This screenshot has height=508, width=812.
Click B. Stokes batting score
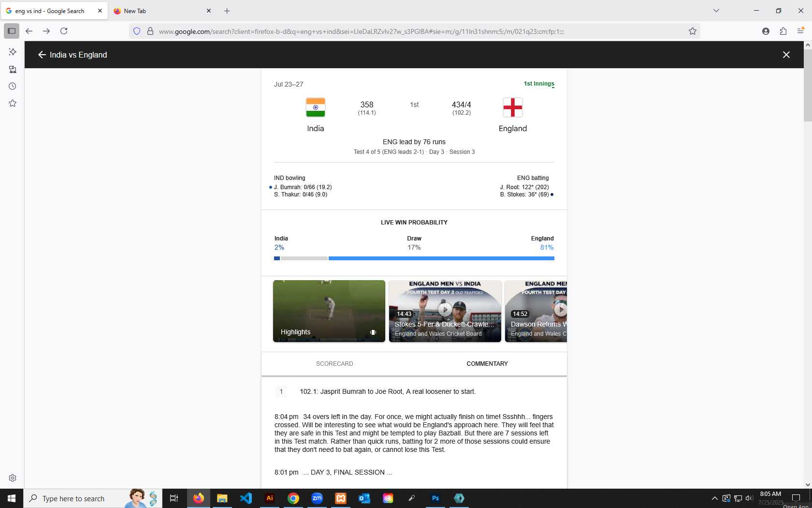(524, 194)
